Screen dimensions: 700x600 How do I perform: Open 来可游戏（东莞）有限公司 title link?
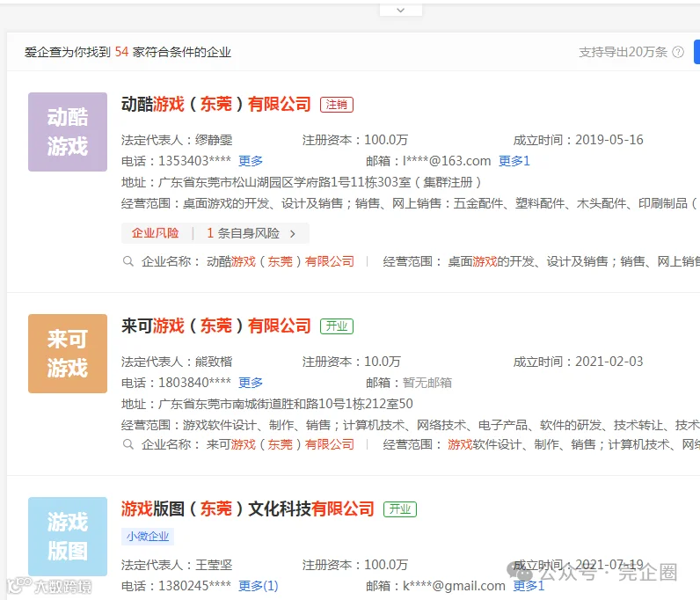pyautogui.click(x=216, y=326)
